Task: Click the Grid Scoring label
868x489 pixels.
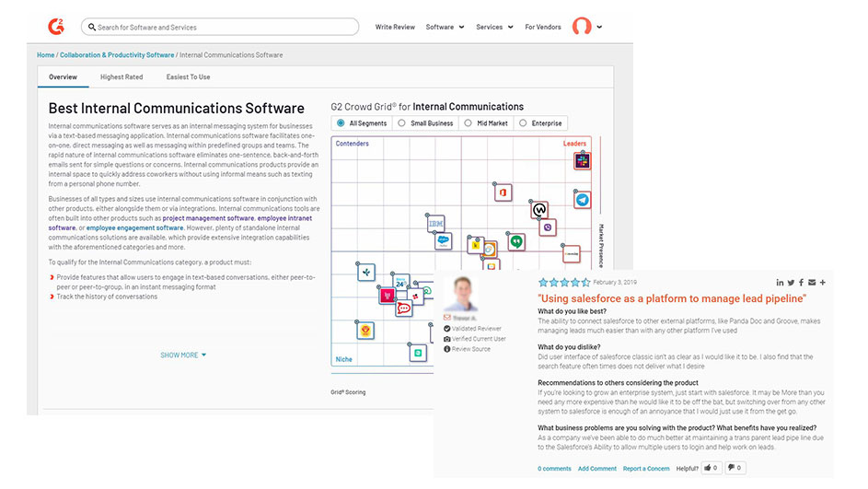Action: tap(348, 392)
